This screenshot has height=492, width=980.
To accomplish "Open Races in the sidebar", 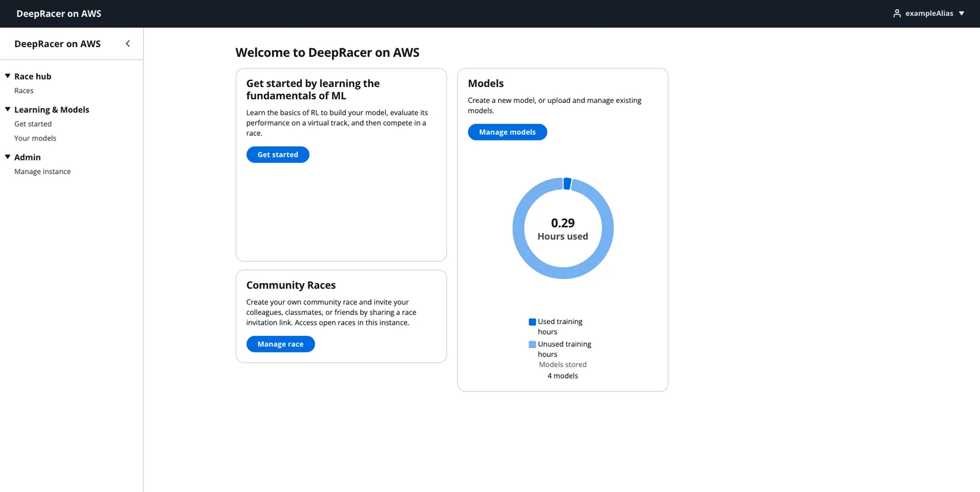I will (24, 91).
